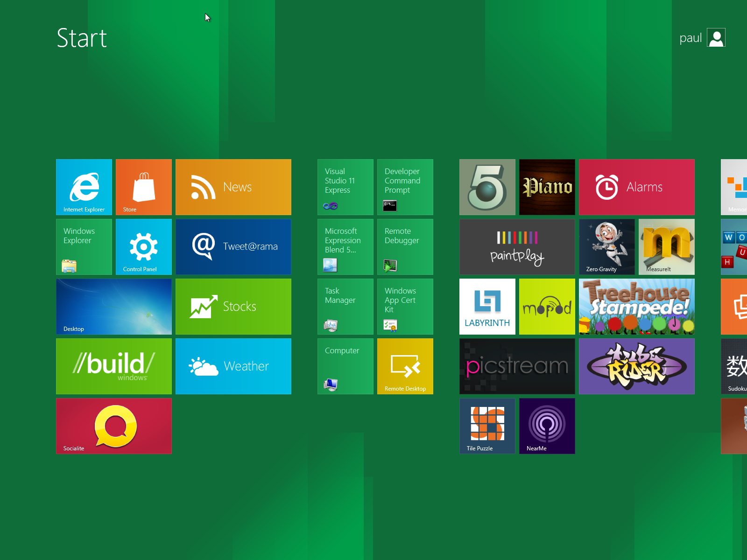The height and width of the screenshot is (560, 747).
Task: Open the Labyrinth tile
Action: tap(487, 307)
